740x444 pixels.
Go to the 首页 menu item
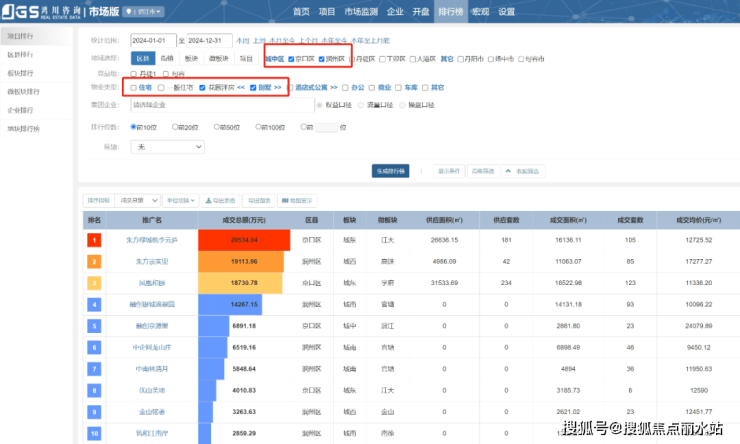(x=301, y=12)
